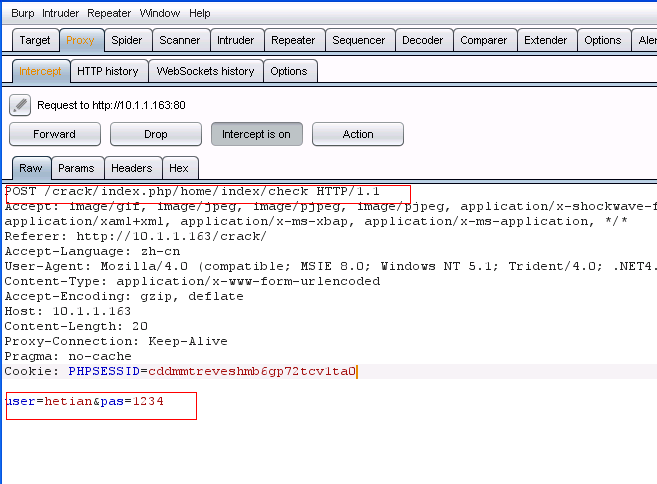Viewport: 657px width, 484px height.
Task: Switch to the Spider tab
Action: point(127,40)
